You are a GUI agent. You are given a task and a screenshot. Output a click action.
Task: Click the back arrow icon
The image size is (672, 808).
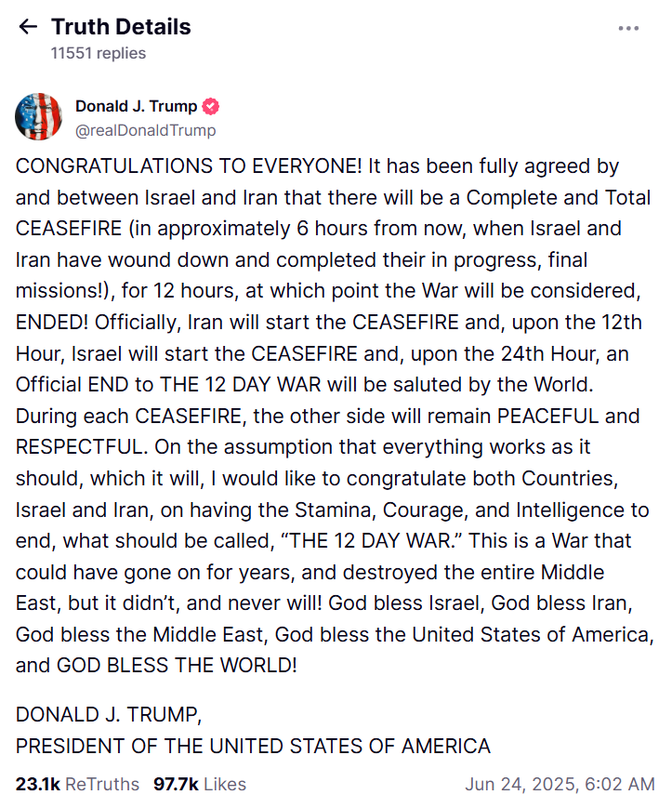coord(28,27)
